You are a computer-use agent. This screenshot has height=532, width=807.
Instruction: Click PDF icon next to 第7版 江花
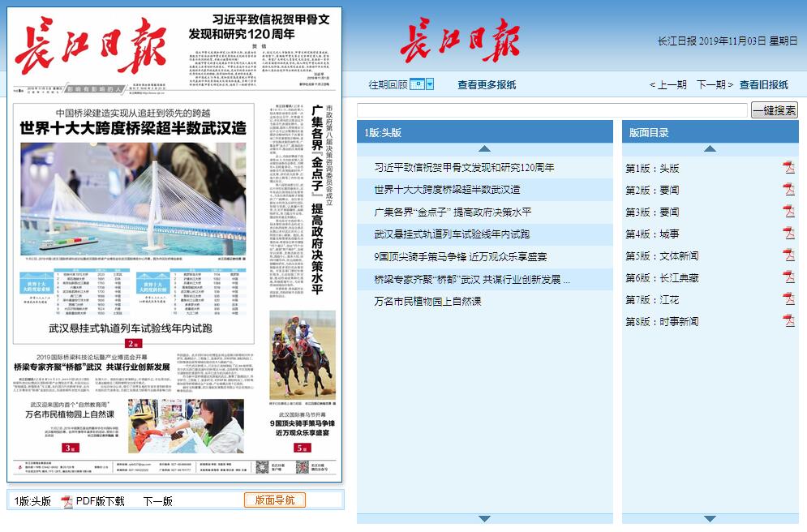pyautogui.click(x=788, y=299)
